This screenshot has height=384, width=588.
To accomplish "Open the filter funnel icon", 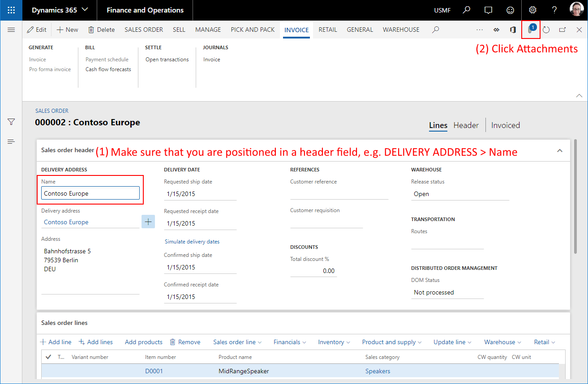I will tap(11, 122).
